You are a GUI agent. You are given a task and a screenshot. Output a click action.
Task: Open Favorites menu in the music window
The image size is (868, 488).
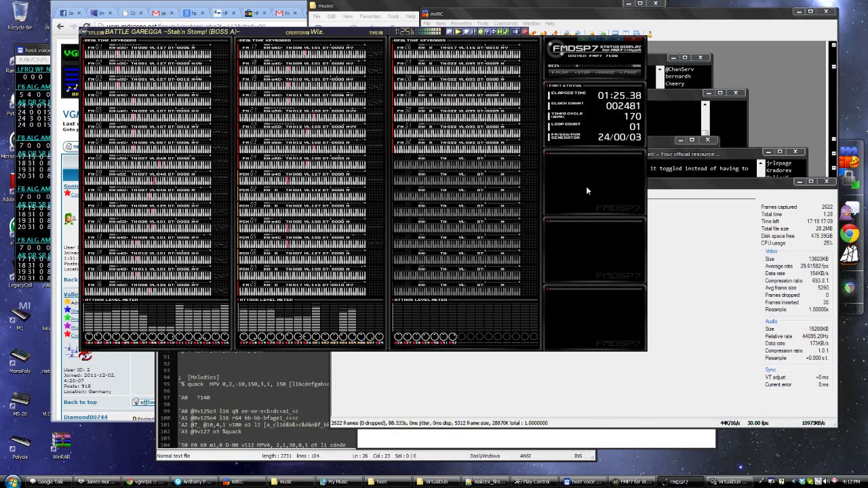[x=370, y=16]
